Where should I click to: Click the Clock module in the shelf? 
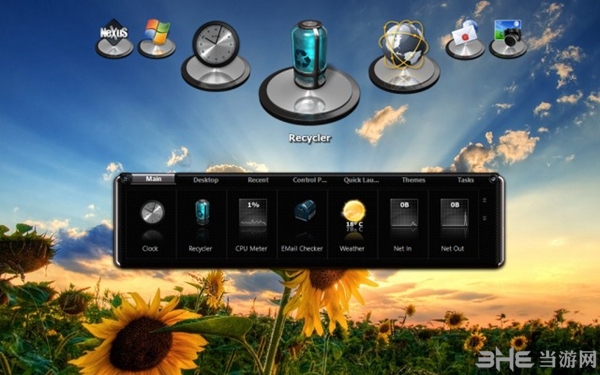click(x=151, y=224)
